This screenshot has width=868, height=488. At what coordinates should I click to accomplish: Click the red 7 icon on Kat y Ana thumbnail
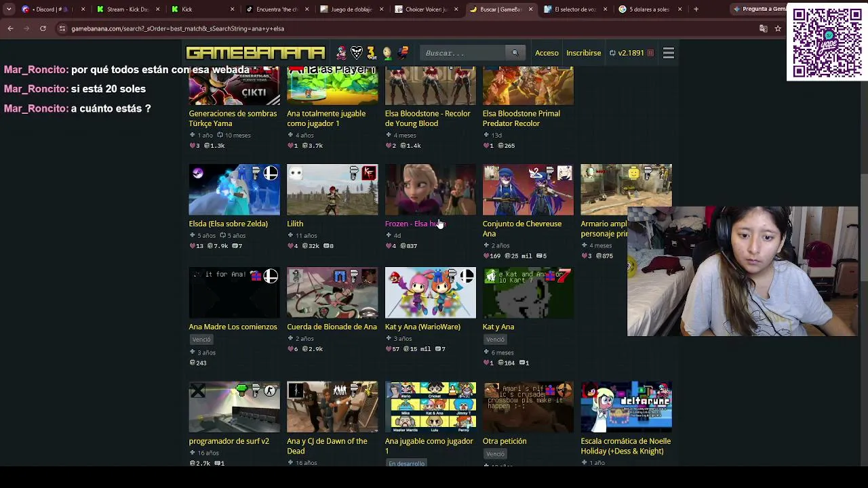click(x=564, y=277)
